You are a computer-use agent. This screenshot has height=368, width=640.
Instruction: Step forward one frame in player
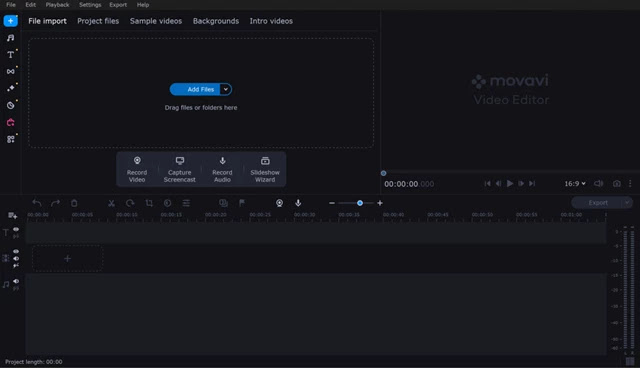pos(521,184)
